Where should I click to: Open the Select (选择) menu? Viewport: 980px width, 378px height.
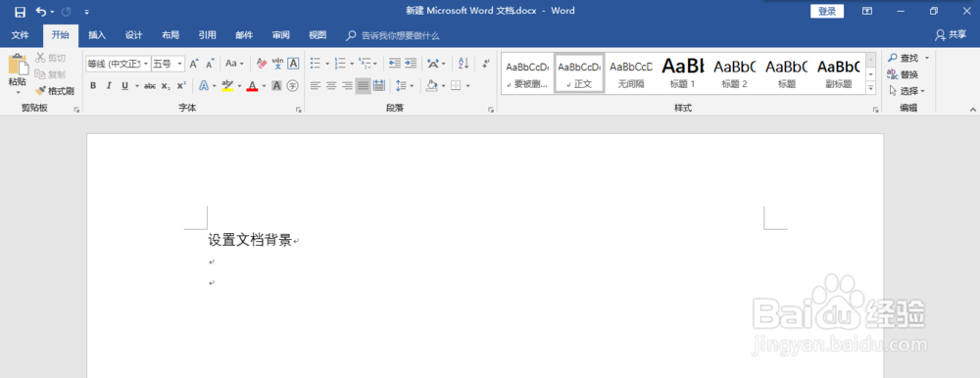click(x=906, y=91)
